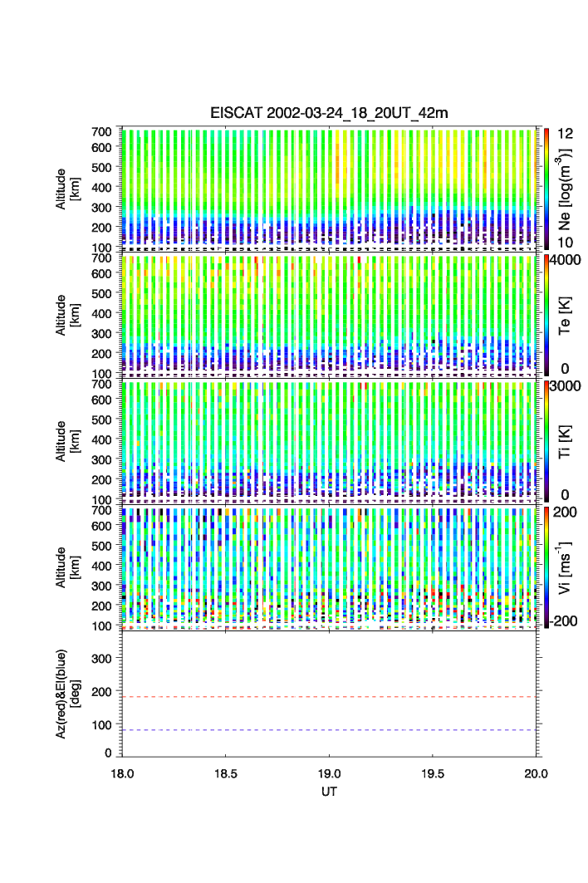Click the red dashed azimuth line
The width and height of the screenshot is (588, 883).
click(329, 697)
